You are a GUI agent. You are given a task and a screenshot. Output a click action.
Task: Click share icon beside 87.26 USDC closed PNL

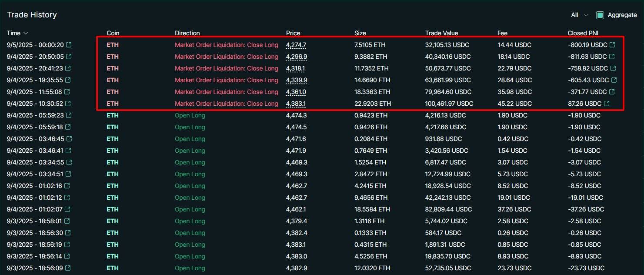(x=607, y=104)
